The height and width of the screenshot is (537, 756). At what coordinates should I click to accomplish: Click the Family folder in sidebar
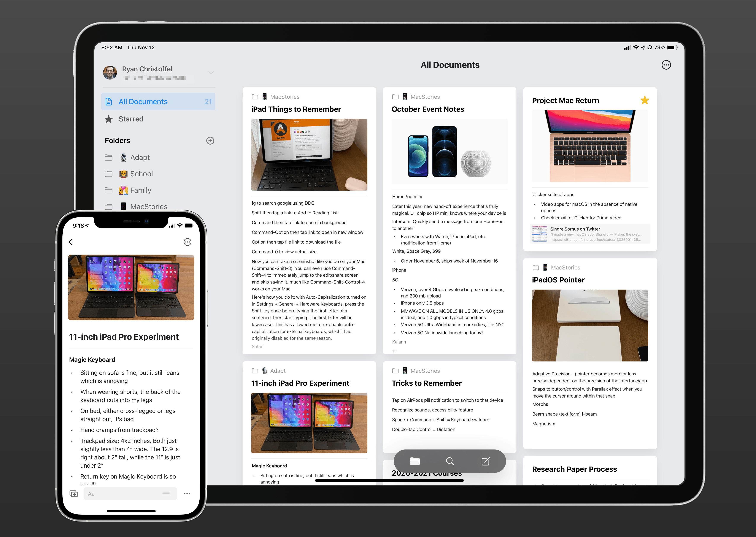(x=141, y=190)
